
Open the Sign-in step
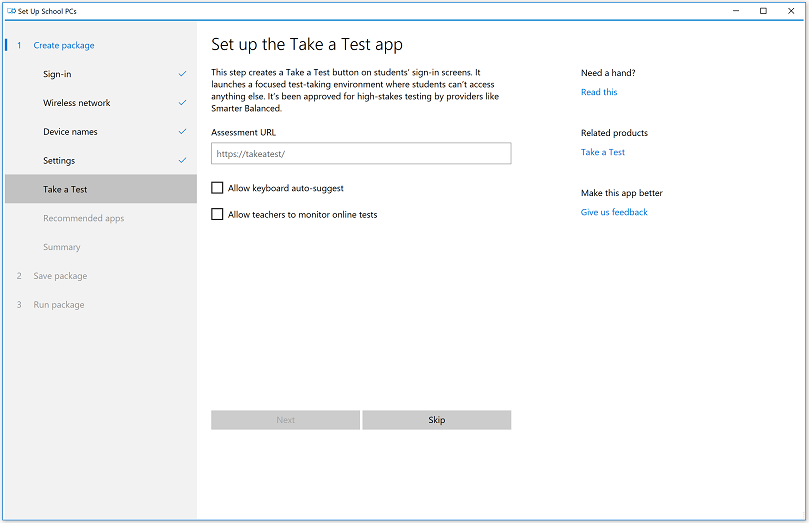point(57,74)
